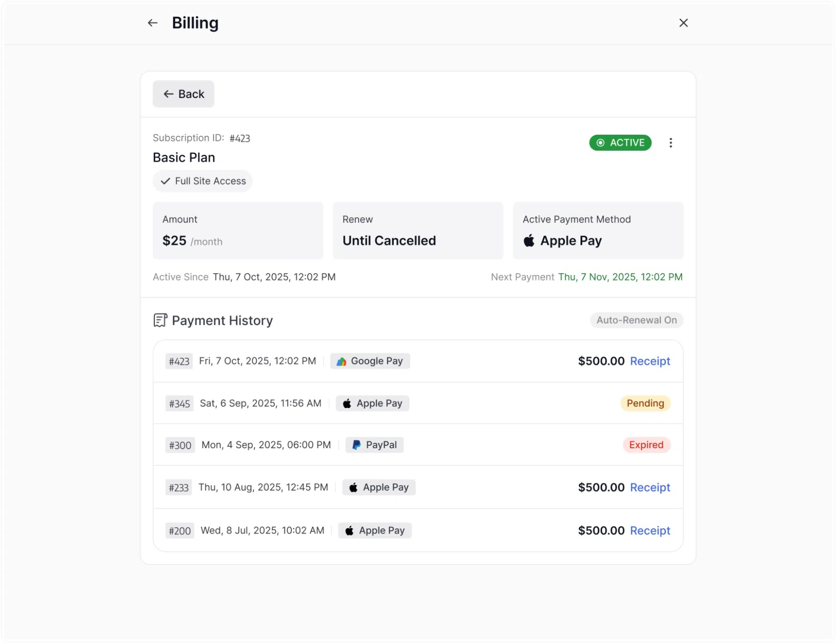Click the #345 ID tag
This screenshot has width=836, height=644.
click(179, 404)
